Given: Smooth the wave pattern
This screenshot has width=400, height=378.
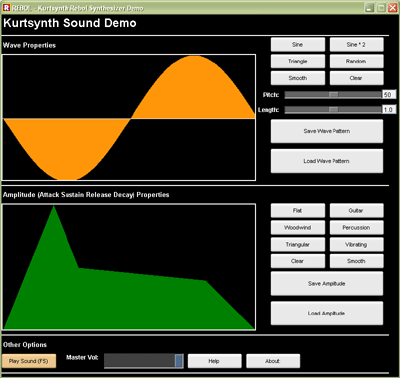Looking at the screenshot, I should 298,78.
